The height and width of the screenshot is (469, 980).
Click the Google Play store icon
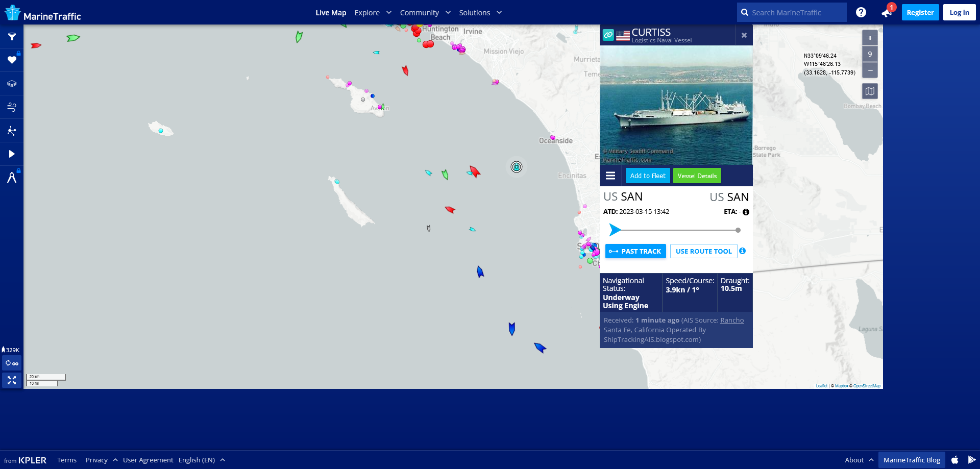tap(971, 460)
